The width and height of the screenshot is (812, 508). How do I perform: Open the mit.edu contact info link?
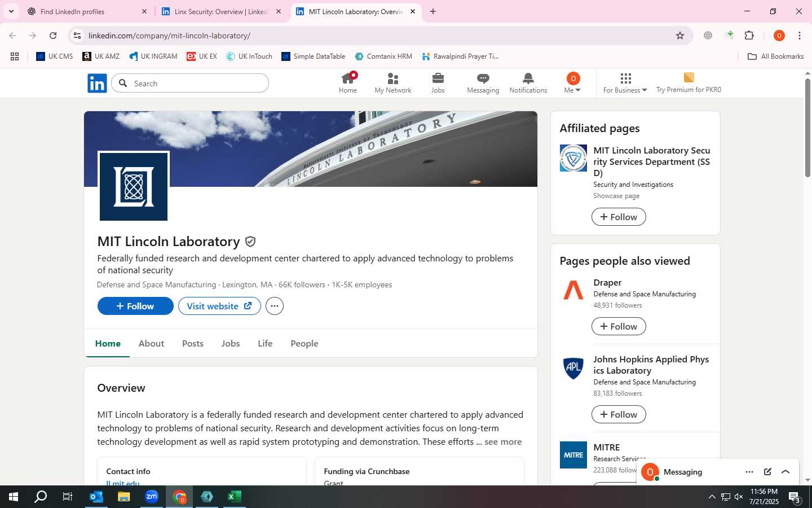pyautogui.click(x=123, y=483)
